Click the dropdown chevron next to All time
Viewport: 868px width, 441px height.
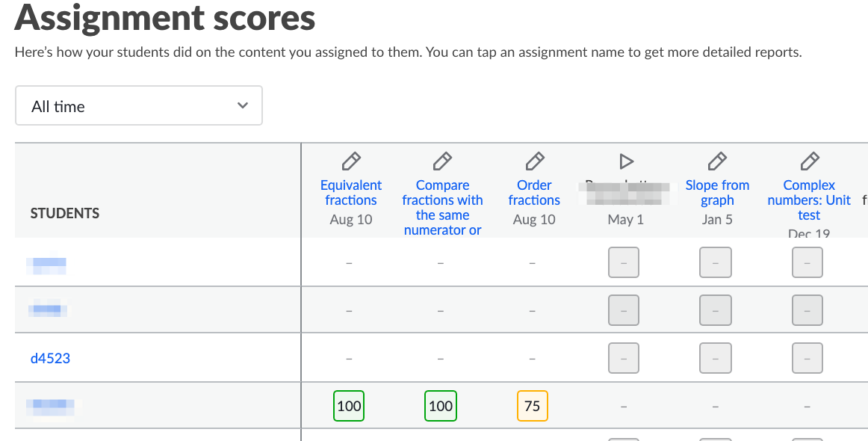[x=242, y=106]
